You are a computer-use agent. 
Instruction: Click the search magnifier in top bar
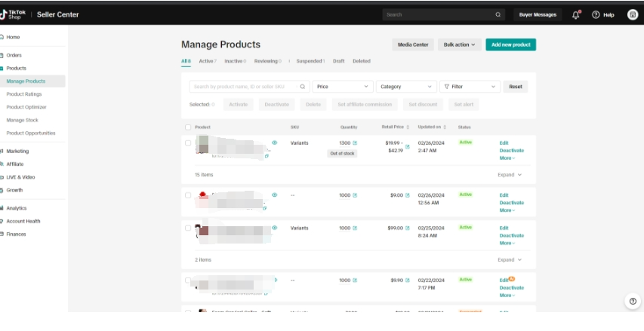coord(498,14)
